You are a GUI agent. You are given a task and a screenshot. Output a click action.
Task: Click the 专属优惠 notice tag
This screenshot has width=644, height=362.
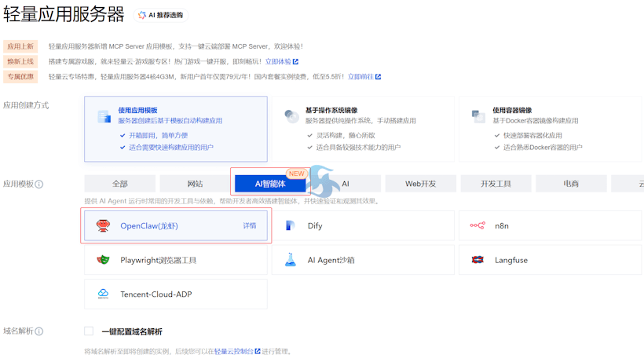20,77
